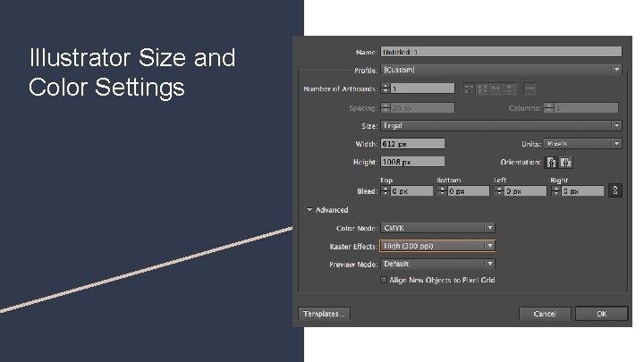The width and height of the screenshot is (644, 362).
Task: Enable Align New Objects to Pixel Grid
Action: 384,280
